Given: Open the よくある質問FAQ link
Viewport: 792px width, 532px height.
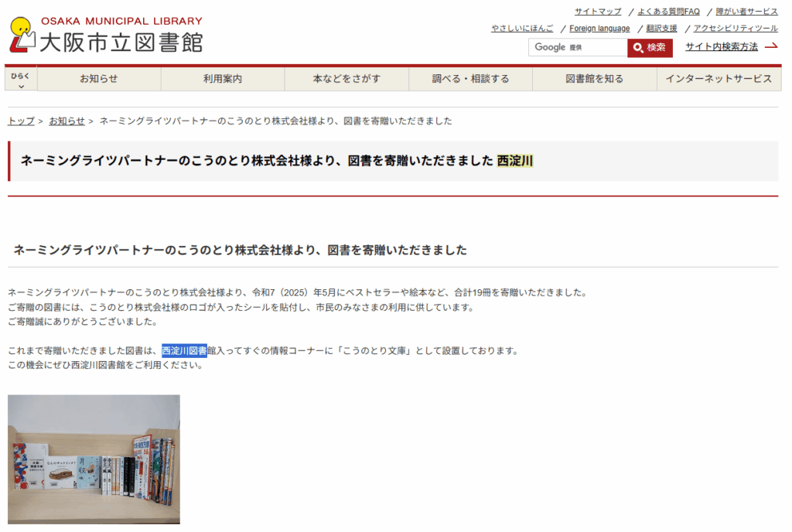Looking at the screenshot, I should (x=668, y=12).
